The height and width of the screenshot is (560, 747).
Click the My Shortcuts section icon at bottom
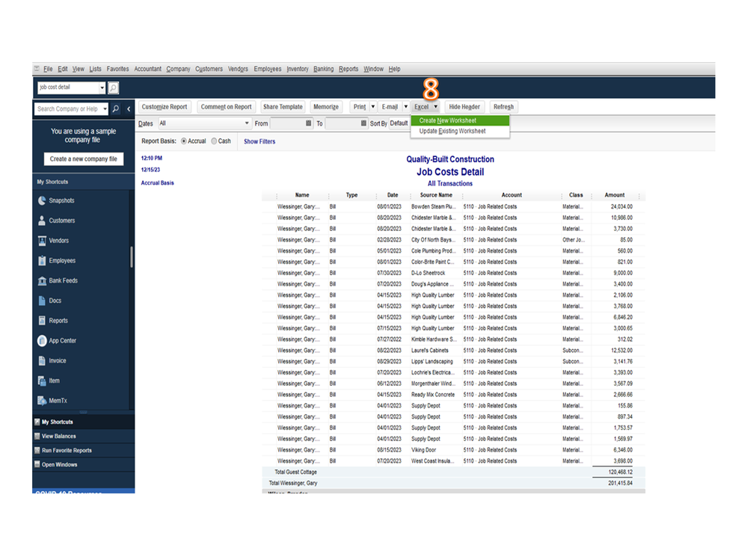click(x=37, y=422)
